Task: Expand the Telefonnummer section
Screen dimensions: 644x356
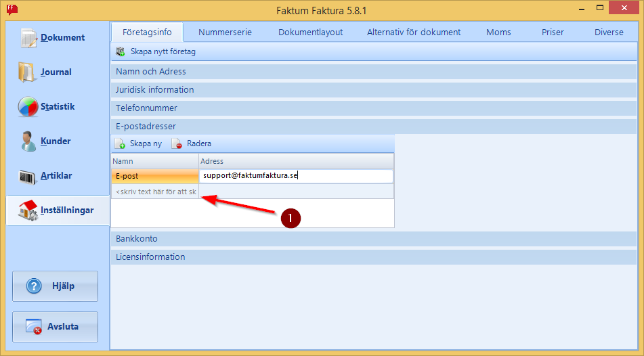Action: point(374,108)
